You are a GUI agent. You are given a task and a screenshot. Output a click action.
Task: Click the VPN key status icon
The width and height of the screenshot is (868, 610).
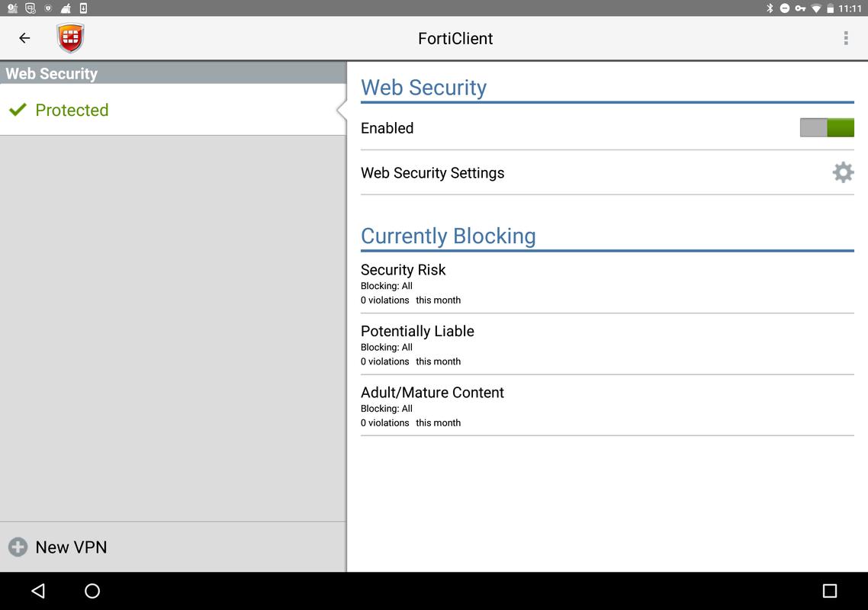pyautogui.click(x=800, y=8)
